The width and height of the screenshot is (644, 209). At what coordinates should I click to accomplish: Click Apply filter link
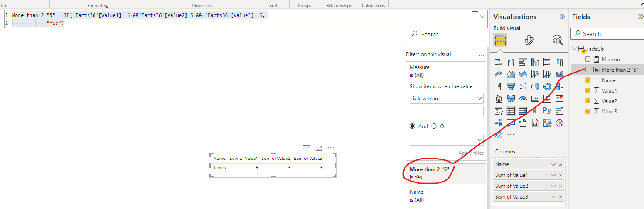(471, 153)
